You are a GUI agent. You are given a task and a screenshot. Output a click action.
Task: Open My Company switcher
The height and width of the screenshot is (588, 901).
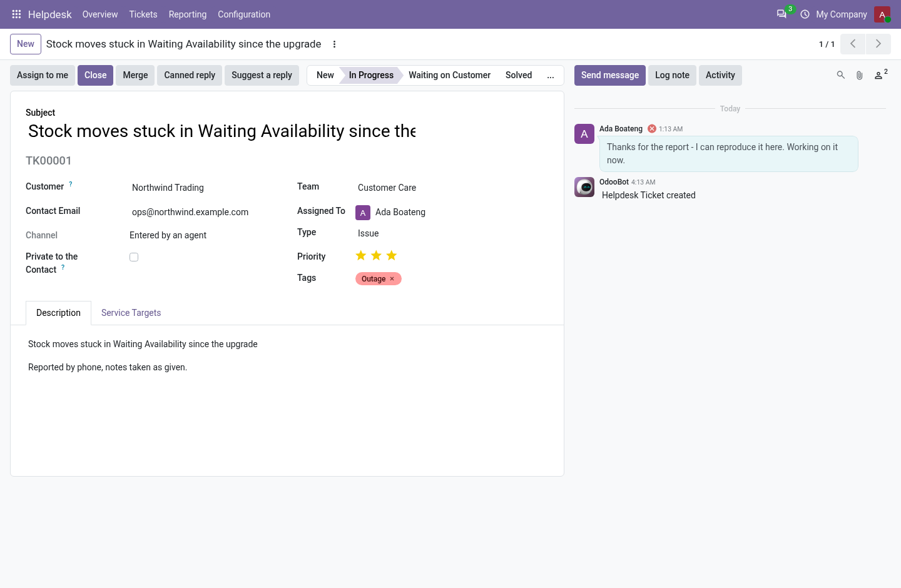pyautogui.click(x=842, y=14)
